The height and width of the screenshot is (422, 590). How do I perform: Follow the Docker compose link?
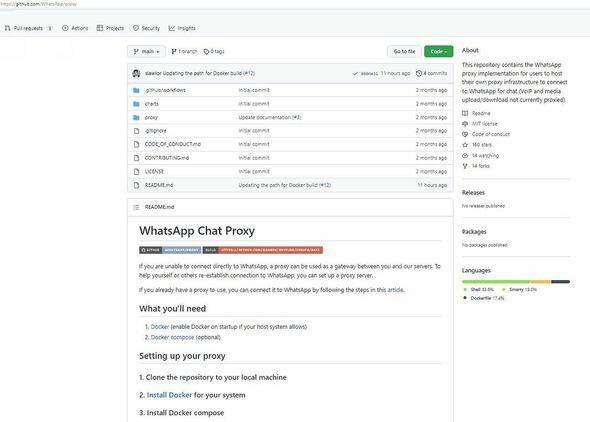click(x=172, y=337)
